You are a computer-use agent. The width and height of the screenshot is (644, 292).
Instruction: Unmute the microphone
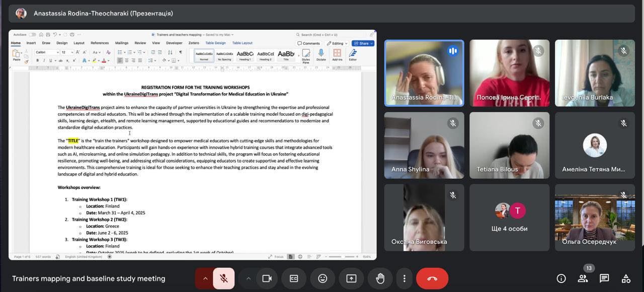[224, 278]
